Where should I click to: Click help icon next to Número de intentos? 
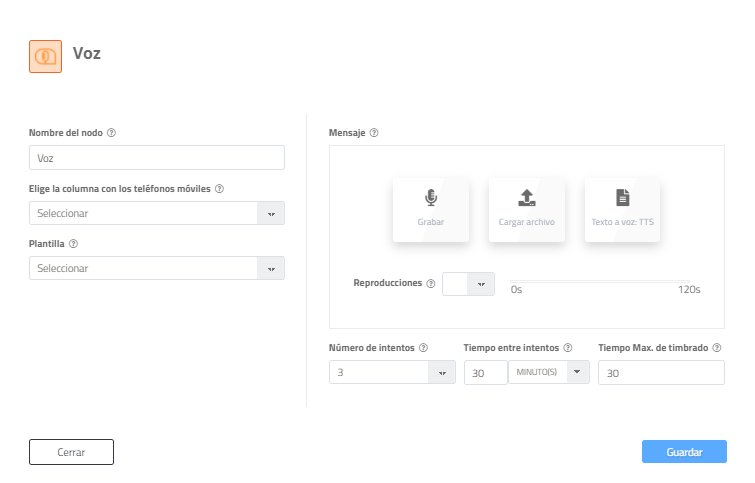click(424, 348)
